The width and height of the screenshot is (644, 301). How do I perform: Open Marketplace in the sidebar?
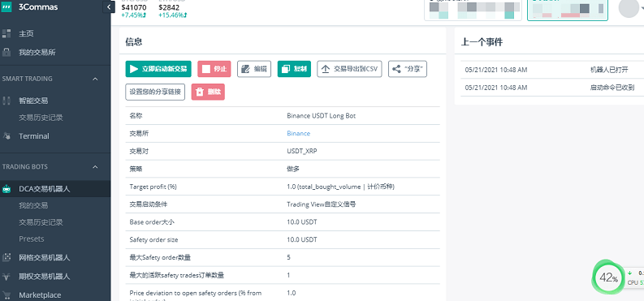point(40,295)
